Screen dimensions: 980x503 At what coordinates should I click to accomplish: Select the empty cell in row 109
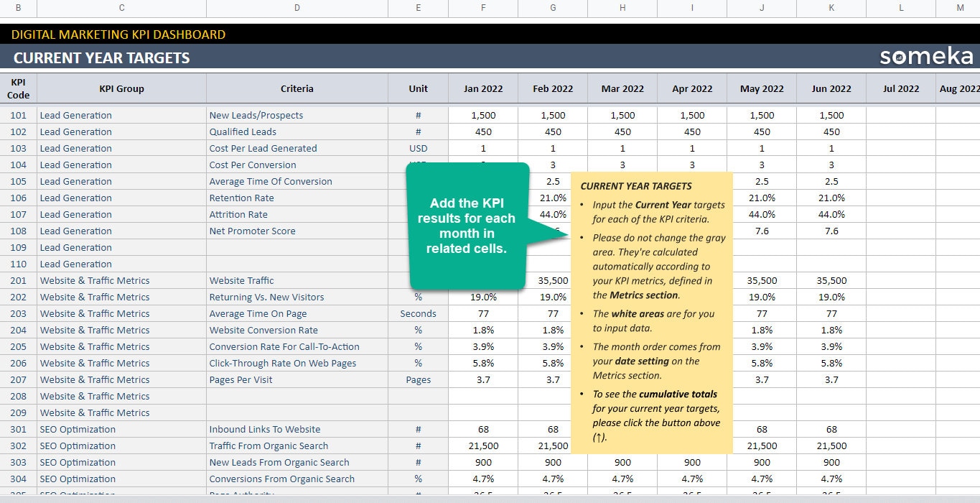[x=297, y=247]
